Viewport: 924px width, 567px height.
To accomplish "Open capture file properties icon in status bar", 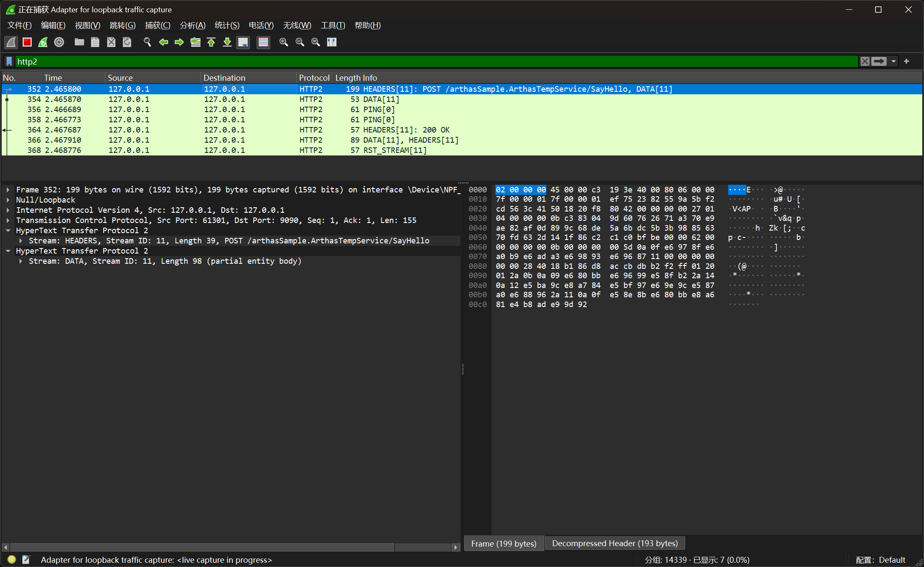I will [x=26, y=560].
